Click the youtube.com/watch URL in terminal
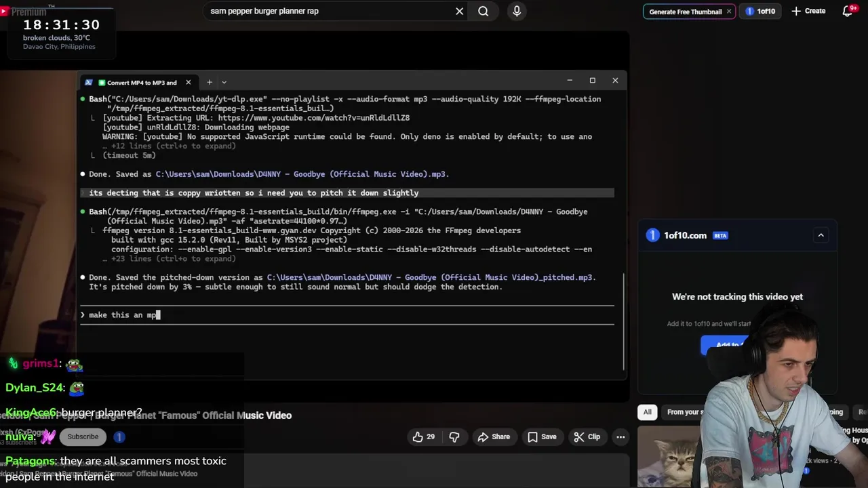Viewport: 868px width, 488px height. coord(314,118)
